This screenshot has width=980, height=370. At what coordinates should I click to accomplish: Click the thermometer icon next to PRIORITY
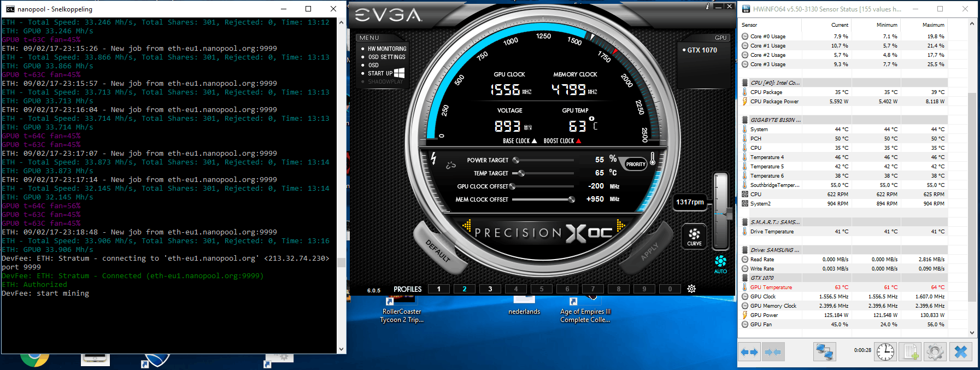click(x=653, y=160)
